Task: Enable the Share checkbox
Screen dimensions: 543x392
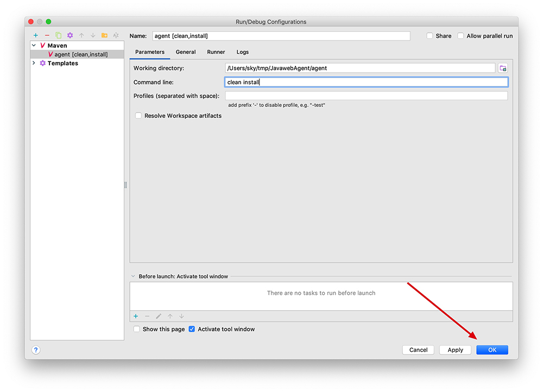Action: [x=430, y=36]
